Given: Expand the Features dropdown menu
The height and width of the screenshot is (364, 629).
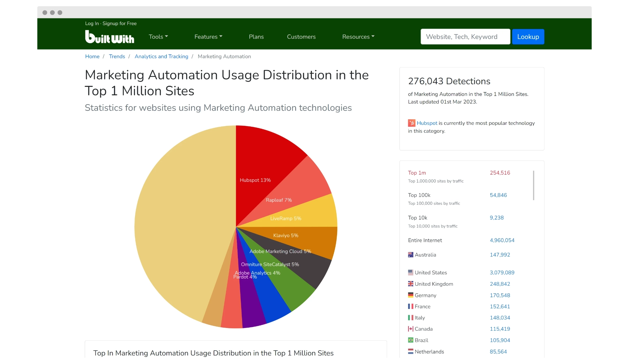Looking at the screenshot, I should [x=208, y=37].
